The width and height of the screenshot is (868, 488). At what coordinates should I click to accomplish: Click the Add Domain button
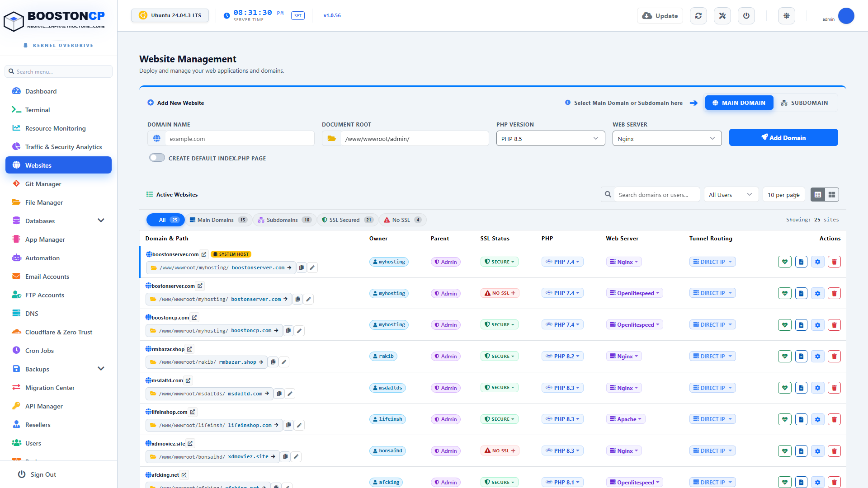[x=783, y=137]
